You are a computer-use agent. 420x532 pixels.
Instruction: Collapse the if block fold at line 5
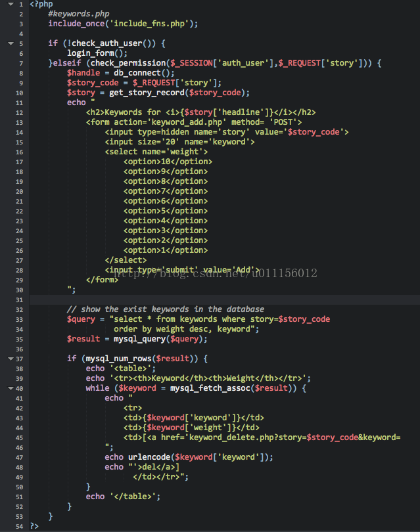11,44
